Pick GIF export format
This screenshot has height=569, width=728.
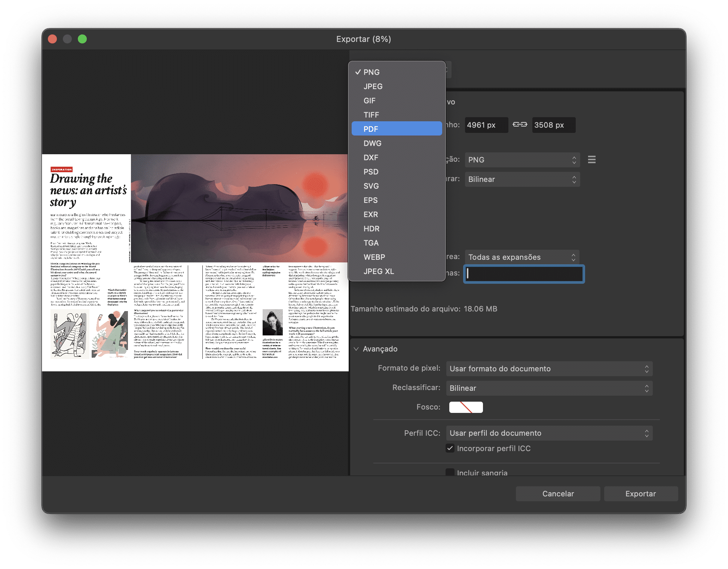pyautogui.click(x=397, y=101)
